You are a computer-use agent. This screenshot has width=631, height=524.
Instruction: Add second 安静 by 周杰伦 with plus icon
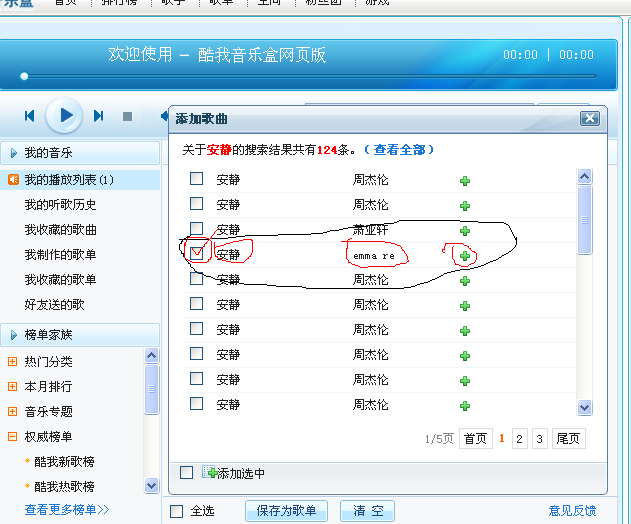point(465,206)
